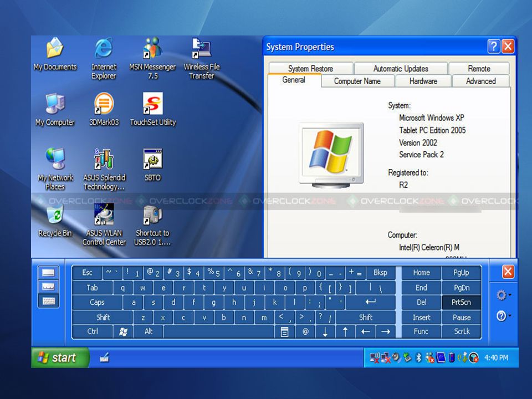Launch Internet Explorer from the desktop
The image size is (532, 399).
[x=104, y=58]
